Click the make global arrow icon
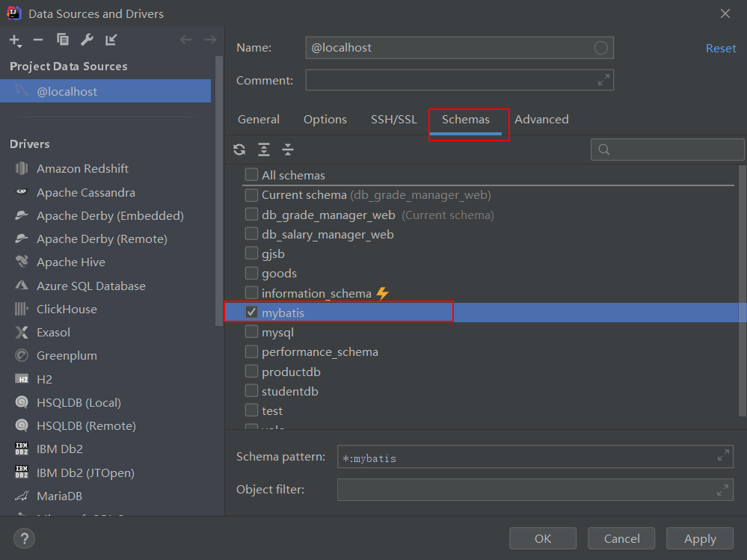This screenshot has height=560, width=747. (111, 40)
